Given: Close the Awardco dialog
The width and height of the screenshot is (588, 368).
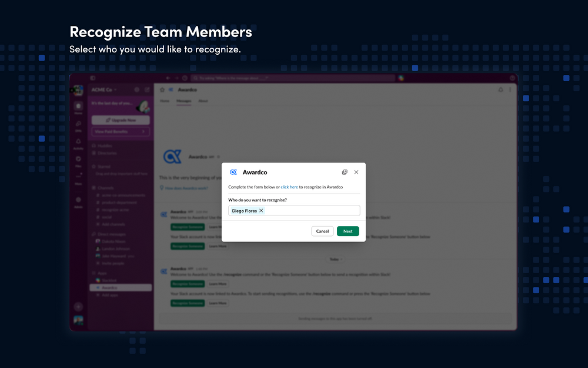Looking at the screenshot, I should (356, 172).
